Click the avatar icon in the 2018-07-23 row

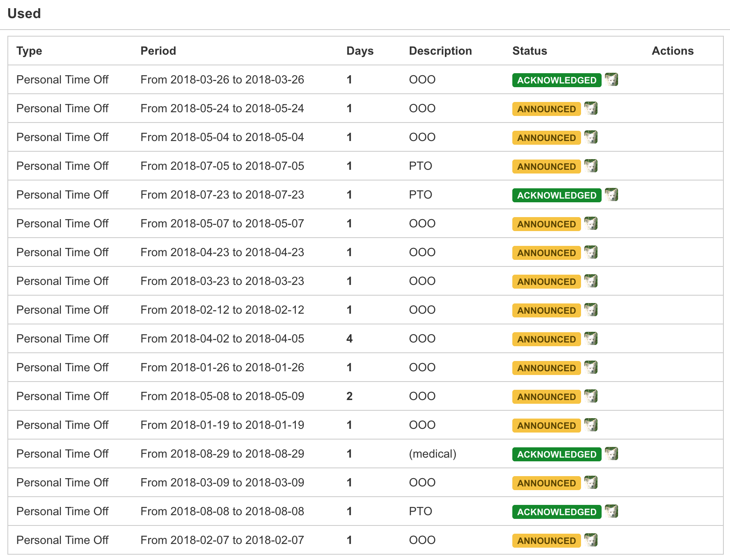tap(611, 194)
